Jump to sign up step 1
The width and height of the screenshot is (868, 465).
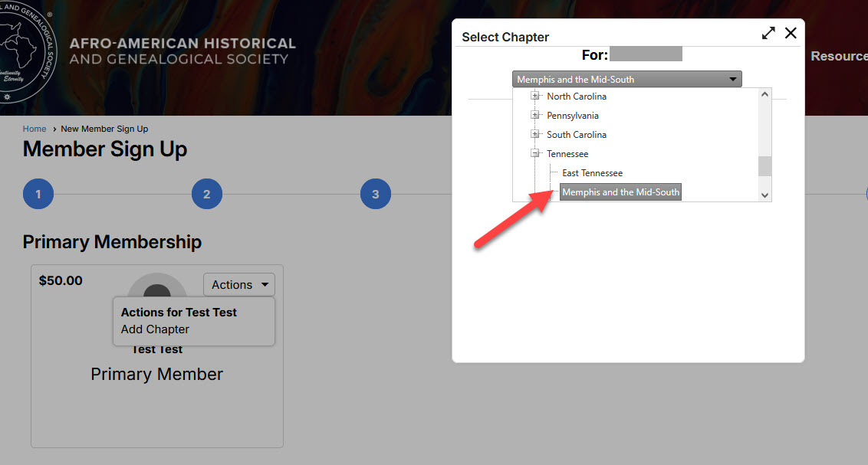(38, 195)
